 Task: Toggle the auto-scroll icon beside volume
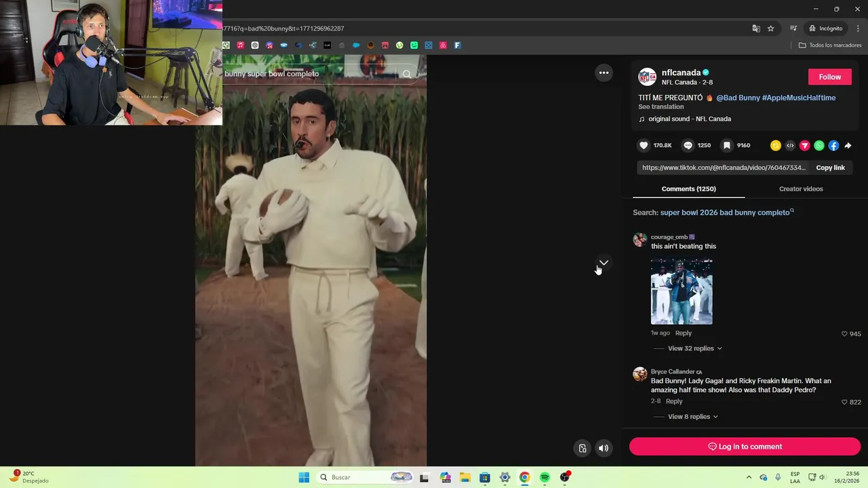(x=583, y=448)
